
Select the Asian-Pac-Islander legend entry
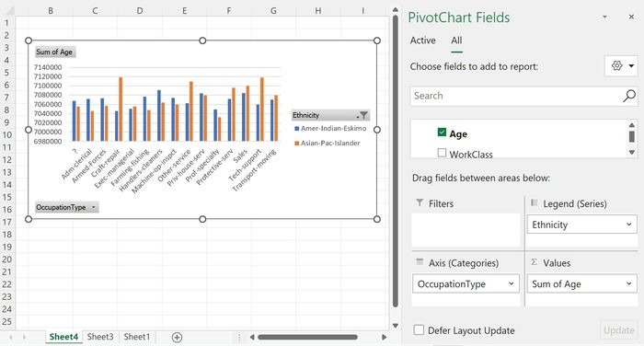pyautogui.click(x=328, y=143)
